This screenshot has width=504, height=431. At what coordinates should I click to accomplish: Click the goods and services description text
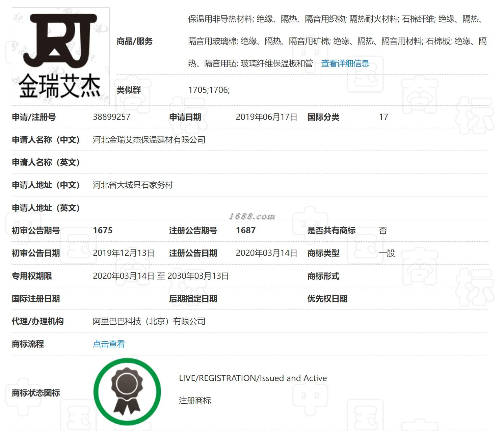tap(337, 41)
